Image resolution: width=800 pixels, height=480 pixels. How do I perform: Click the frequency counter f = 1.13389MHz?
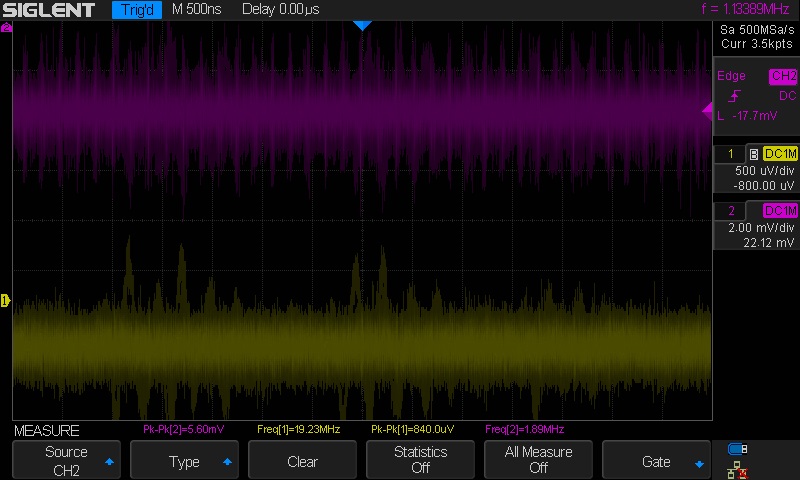point(745,9)
